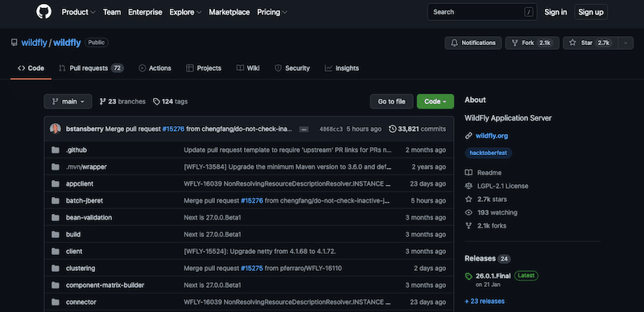Screen dimensions: 644x312
Task: Click the bstansberry author name
Action: 85,129
